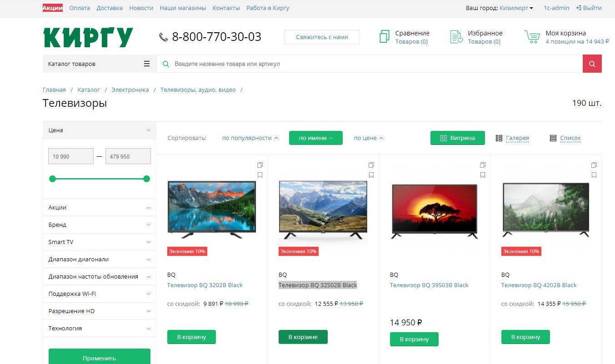Open cart summary 4 позиции на 14 943 ₽
615x364 pixels.
tap(577, 41)
